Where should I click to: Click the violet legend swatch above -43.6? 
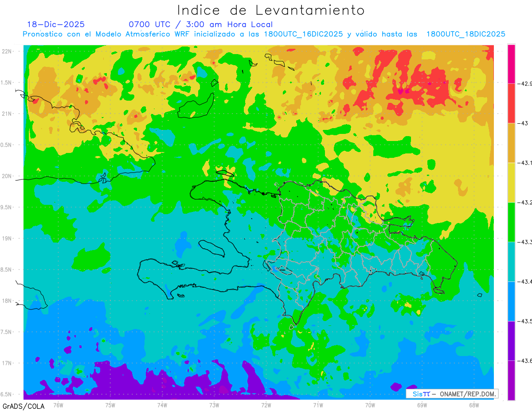(511, 341)
